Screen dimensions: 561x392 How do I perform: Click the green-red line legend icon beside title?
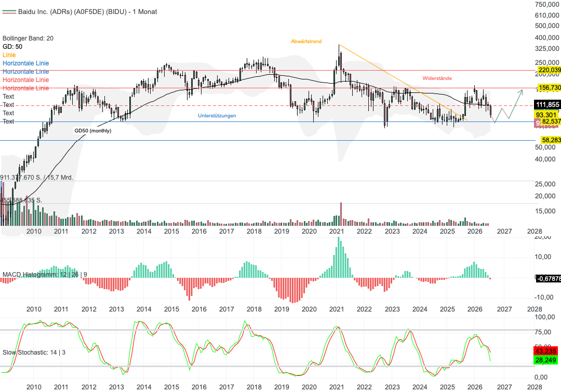[9, 12]
